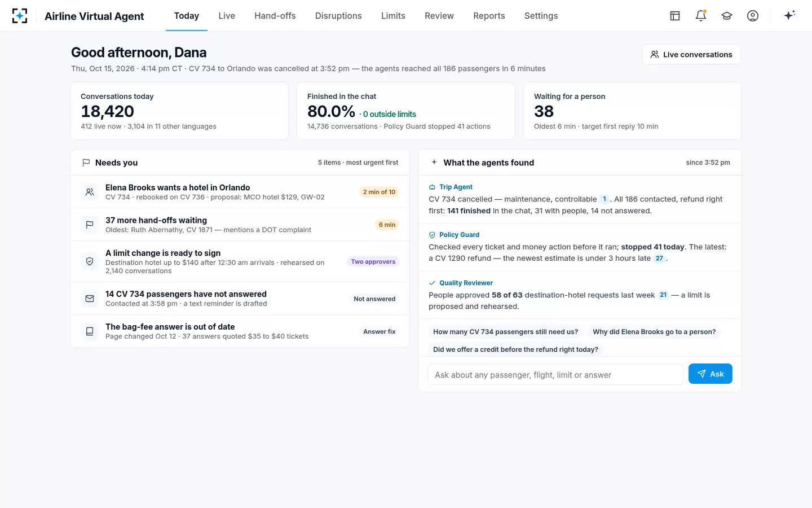
Task: Open the Hand-offs tab
Action: (275, 16)
